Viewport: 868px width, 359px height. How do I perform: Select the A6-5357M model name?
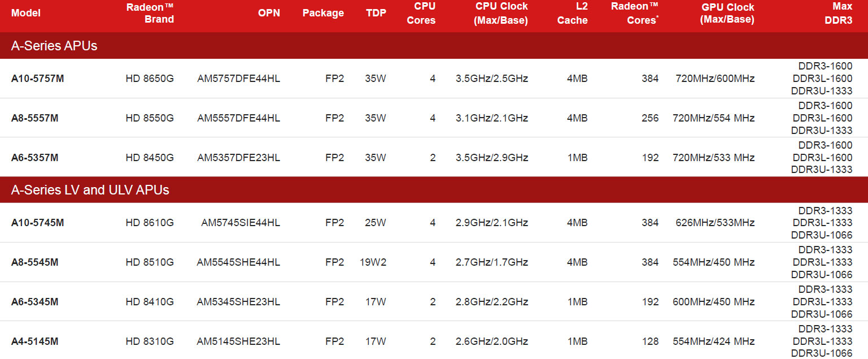tap(35, 158)
